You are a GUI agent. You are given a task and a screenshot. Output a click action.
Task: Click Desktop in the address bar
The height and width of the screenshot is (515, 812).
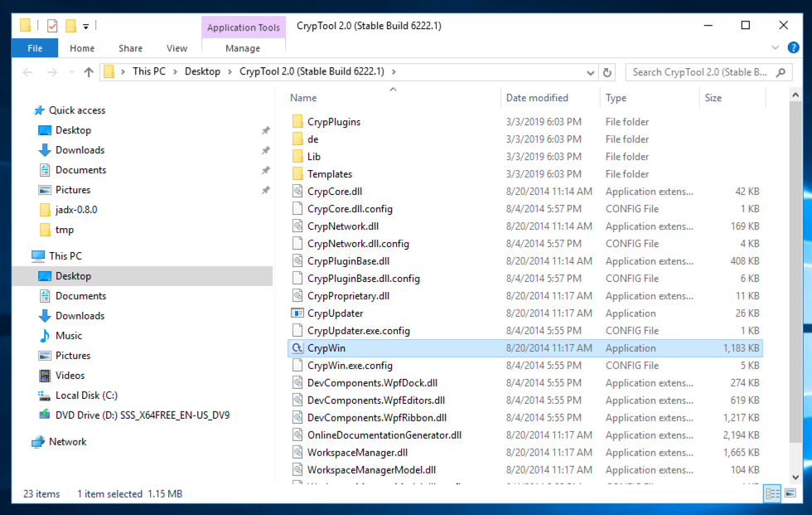click(x=202, y=71)
